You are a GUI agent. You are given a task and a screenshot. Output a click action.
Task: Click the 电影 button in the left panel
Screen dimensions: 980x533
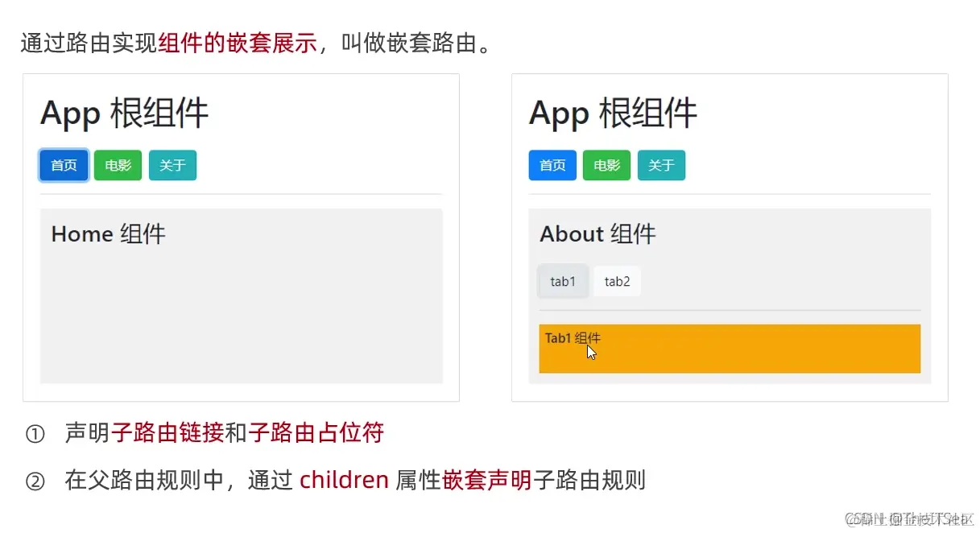point(118,165)
